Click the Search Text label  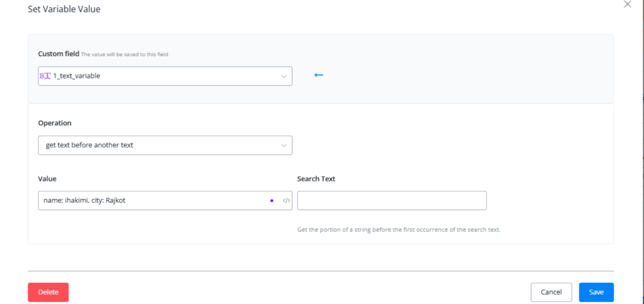316,179
